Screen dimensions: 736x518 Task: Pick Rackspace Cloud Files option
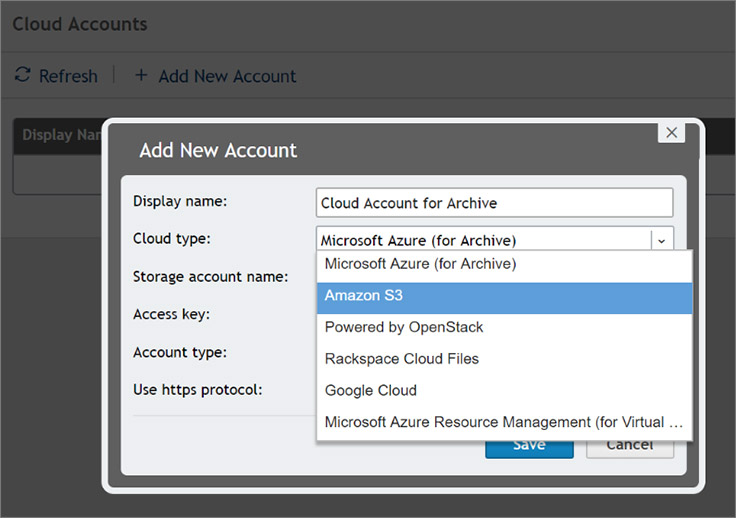click(505, 359)
